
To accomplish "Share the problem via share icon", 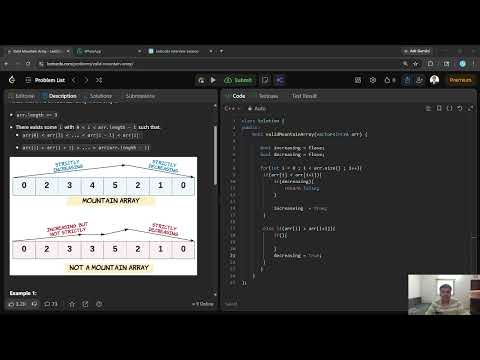I will (x=85, y=304).
